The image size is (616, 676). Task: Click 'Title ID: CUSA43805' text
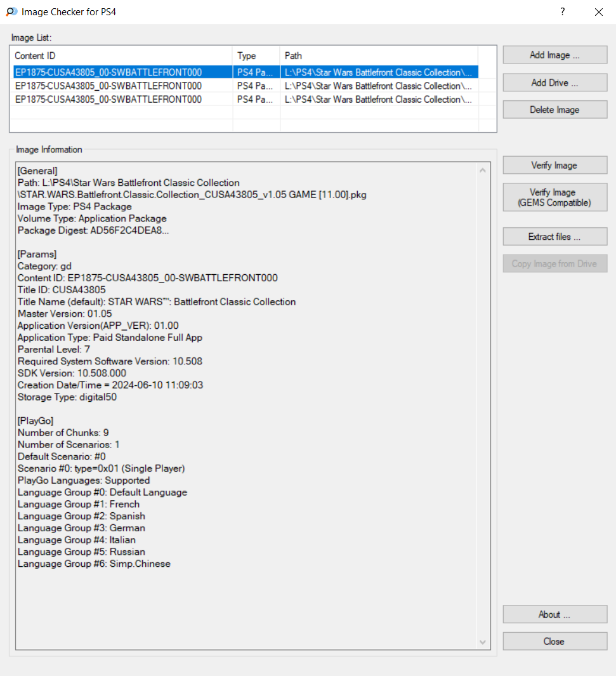tap(62, 289)
